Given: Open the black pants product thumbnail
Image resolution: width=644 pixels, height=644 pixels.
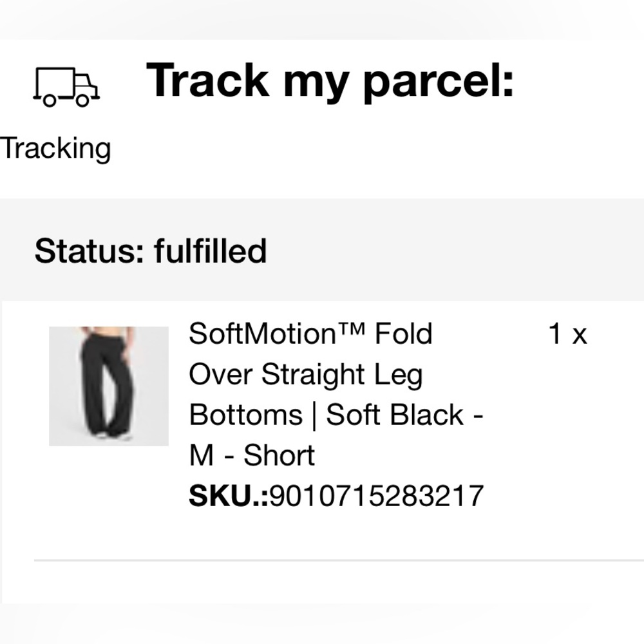Looking at the screenshot, I should [x=109, y=386].
